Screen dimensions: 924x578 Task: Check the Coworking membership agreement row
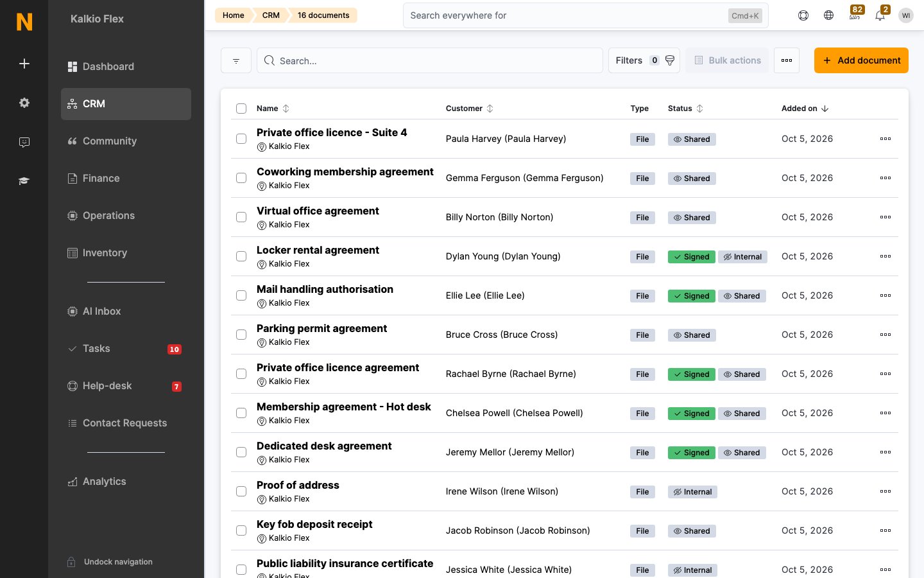[241, 178]
